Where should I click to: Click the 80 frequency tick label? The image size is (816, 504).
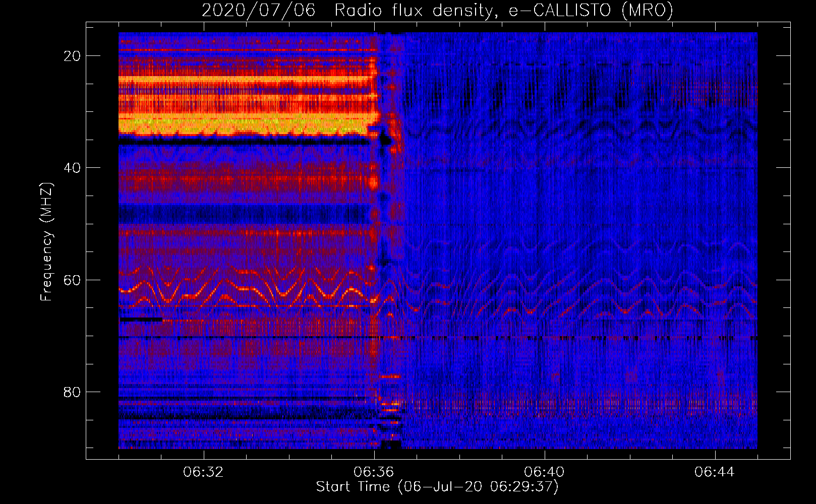[x=72, y=392]
